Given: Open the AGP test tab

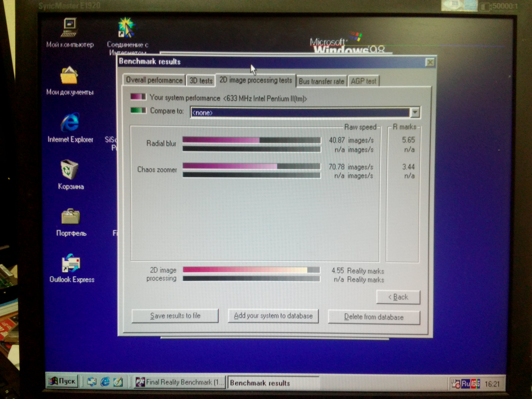Looking at the screenshot, I should [363, 81].
